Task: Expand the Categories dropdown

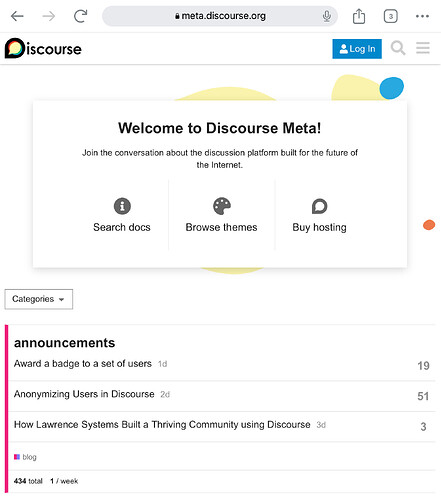Action: (x=39, y=299)
